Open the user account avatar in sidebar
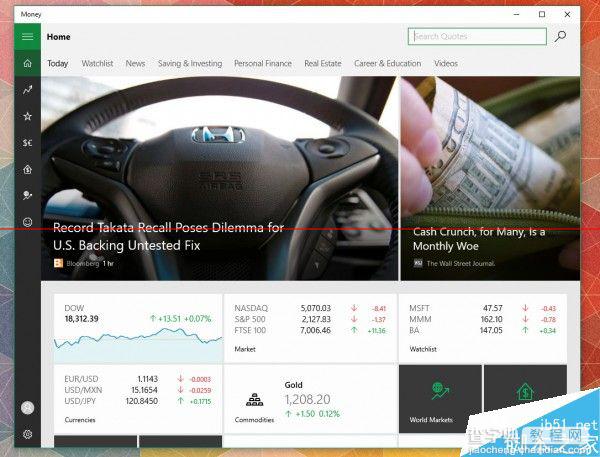Image resolution: width=600 pixels, height=457 pixels. [x=28, y=408]
